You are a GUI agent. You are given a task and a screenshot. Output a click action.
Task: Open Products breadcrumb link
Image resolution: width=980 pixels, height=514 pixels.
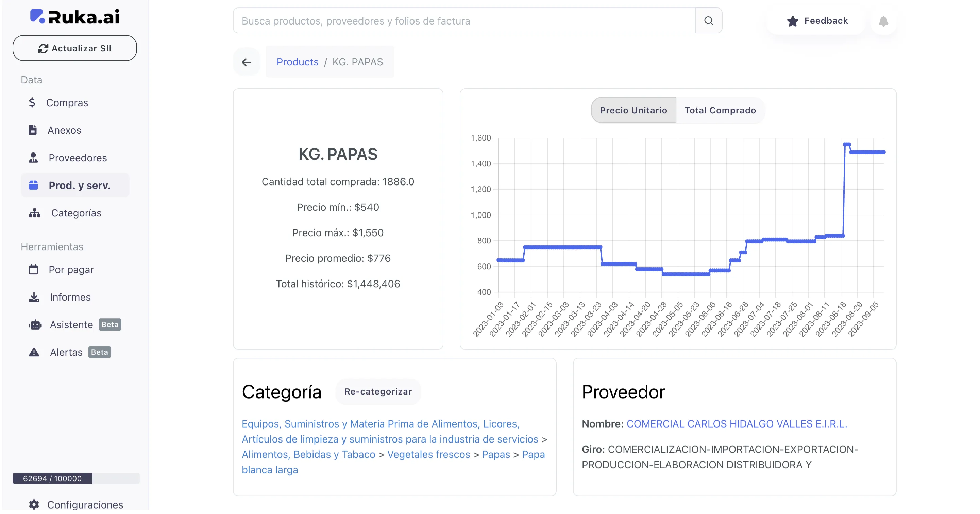(x=297, y=62)
